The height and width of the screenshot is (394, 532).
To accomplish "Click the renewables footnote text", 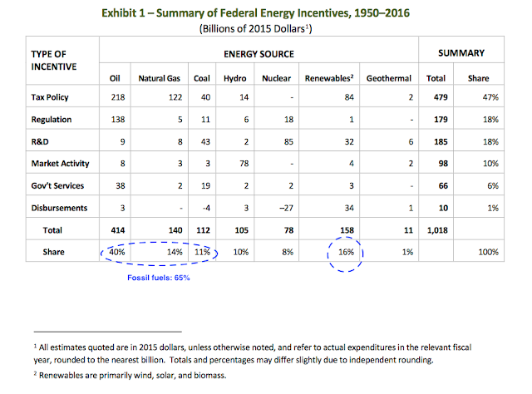I will 130,376.
